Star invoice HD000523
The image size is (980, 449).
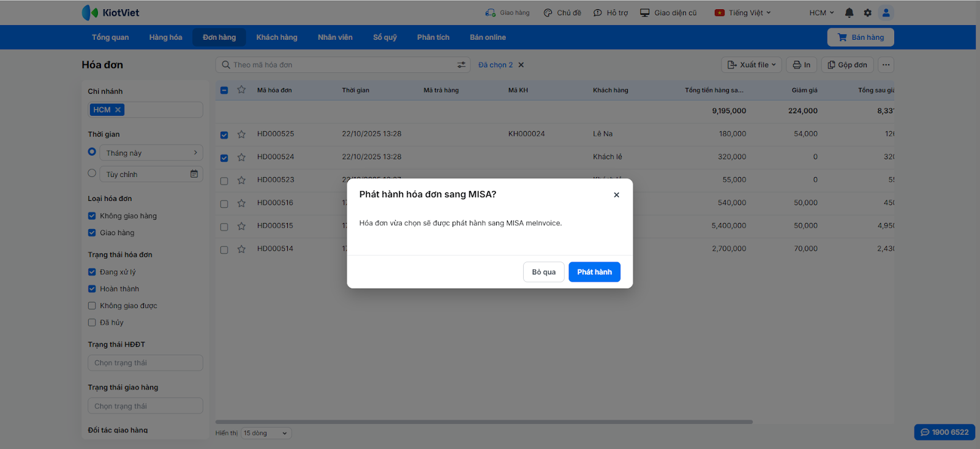pyautogui.click(x=241, y=180)
